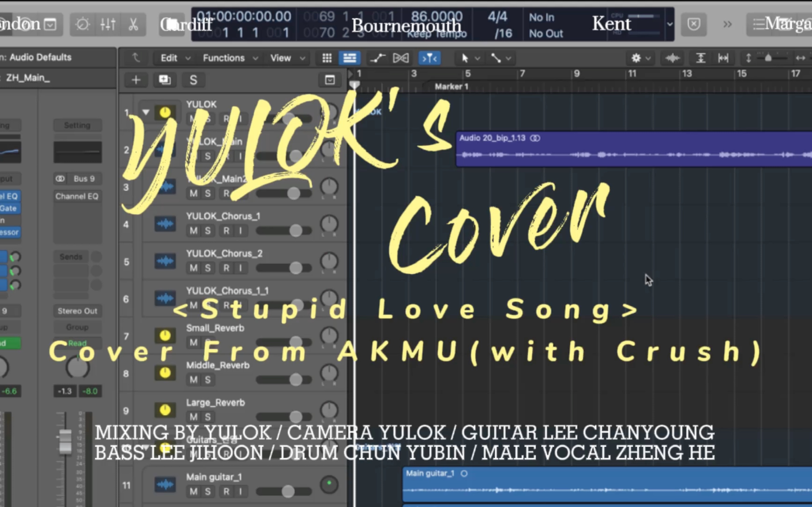Open Smart Controls dial icon in control bar
This screenshot has height=507, width=812.
[x=82, y=24]
